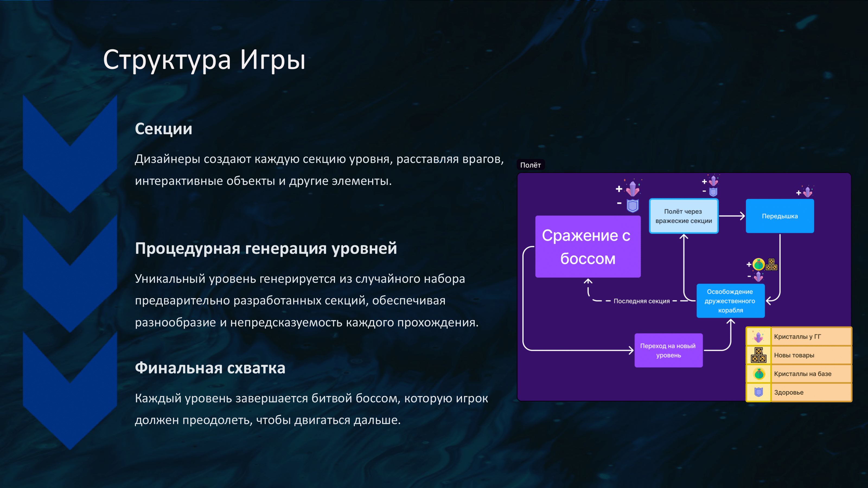Viewport: 868px width, 488px height.
Task: Click crates icon above Освобождение дружественного корабля
Action: pos(771,264)
